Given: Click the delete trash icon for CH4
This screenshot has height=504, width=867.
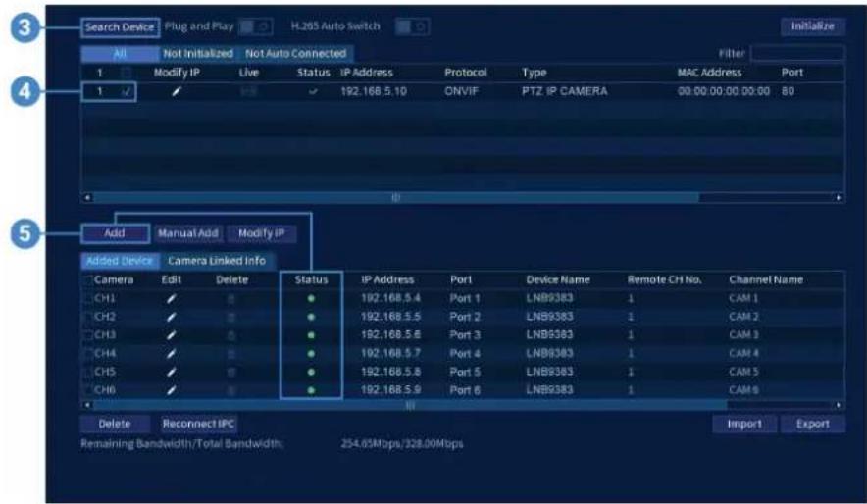Looking at the screenshot, I should click(231, 354).
